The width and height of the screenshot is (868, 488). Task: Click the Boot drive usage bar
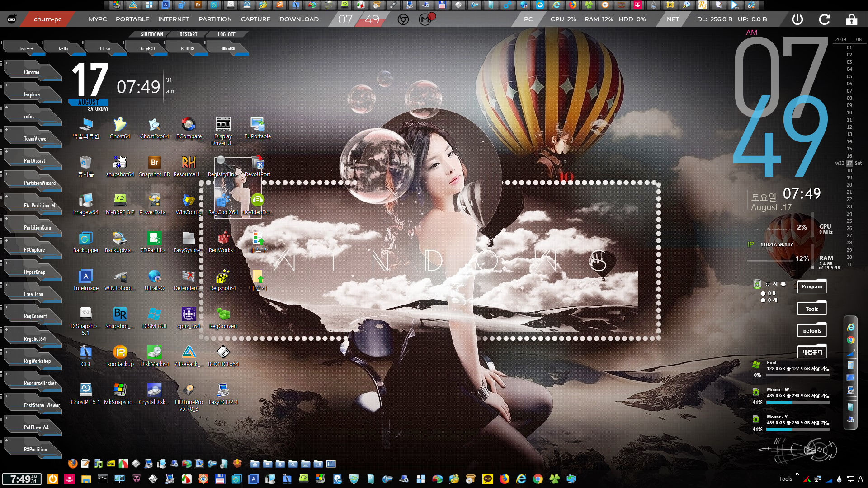click(798, 375)
